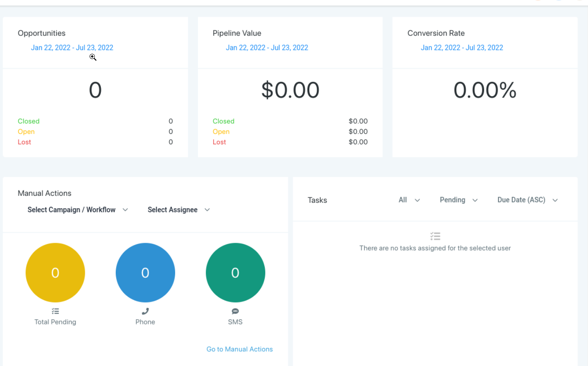
Task: Expand the Select Campaign / Workflow dropdown
Action: (x=78, y=210)
